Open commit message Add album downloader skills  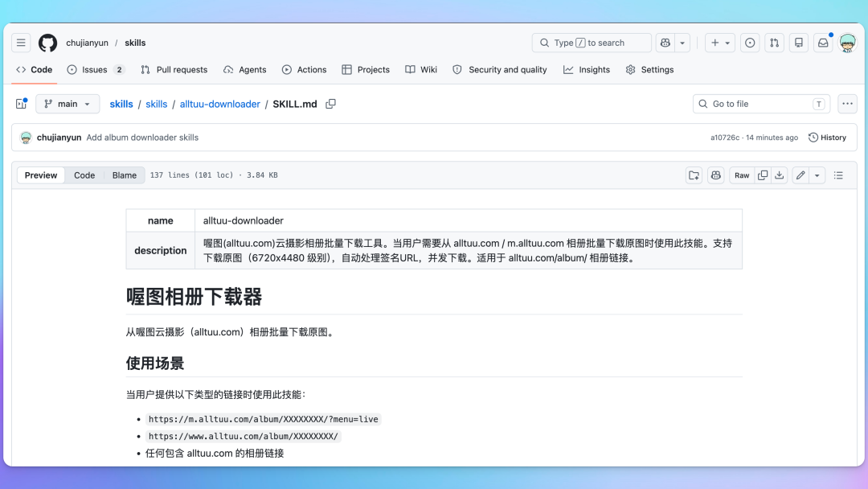click(x=142, y=138)
